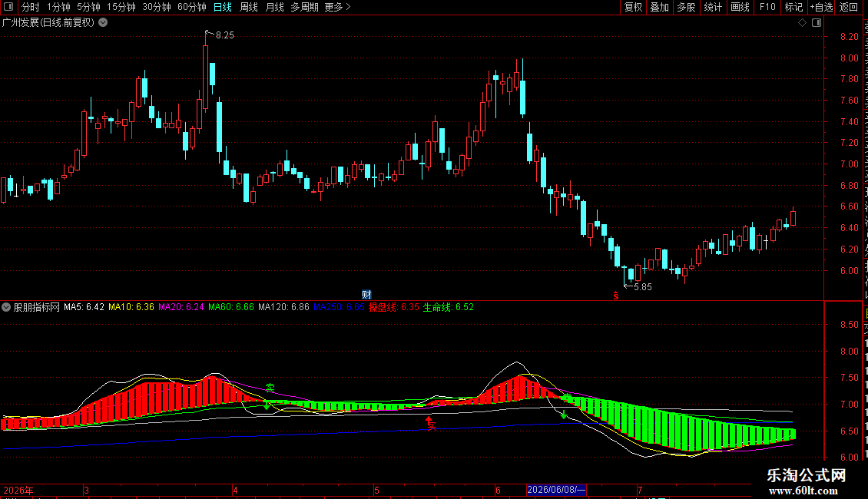This screenshot has height=499, width=868.
Task: Click month 5 marker on time axis
Action: (x=376, y=491)
